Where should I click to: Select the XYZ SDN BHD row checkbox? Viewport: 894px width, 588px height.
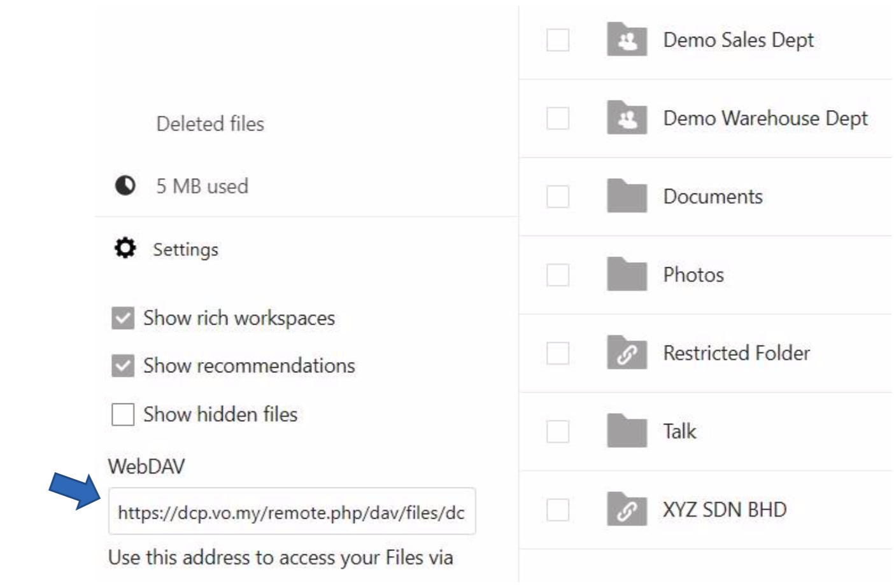tap(558, 510)
